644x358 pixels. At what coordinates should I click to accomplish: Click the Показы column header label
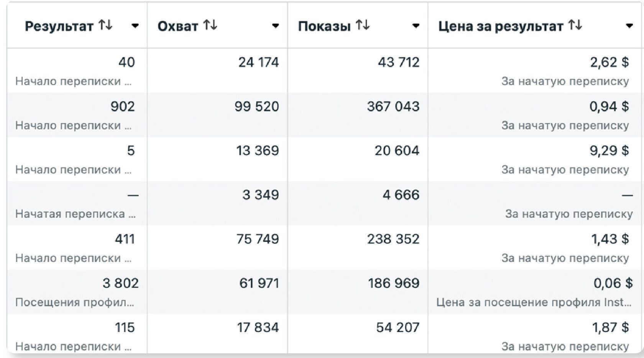[x=324, y=26]
